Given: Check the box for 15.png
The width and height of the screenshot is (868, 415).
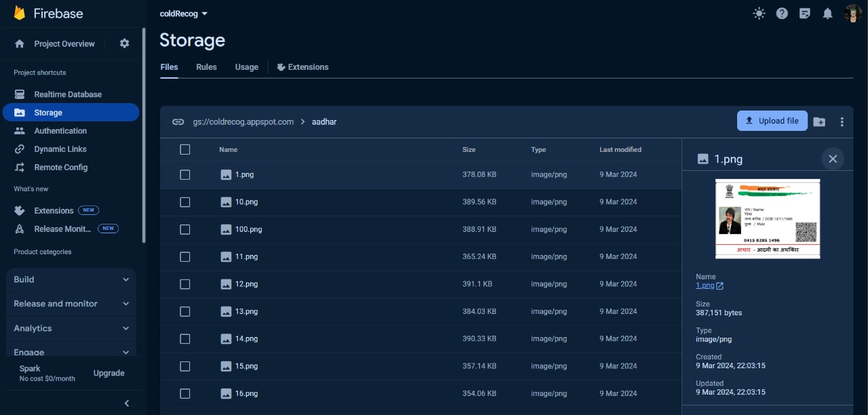Looking at the screenshot, I should pos(185,366).
